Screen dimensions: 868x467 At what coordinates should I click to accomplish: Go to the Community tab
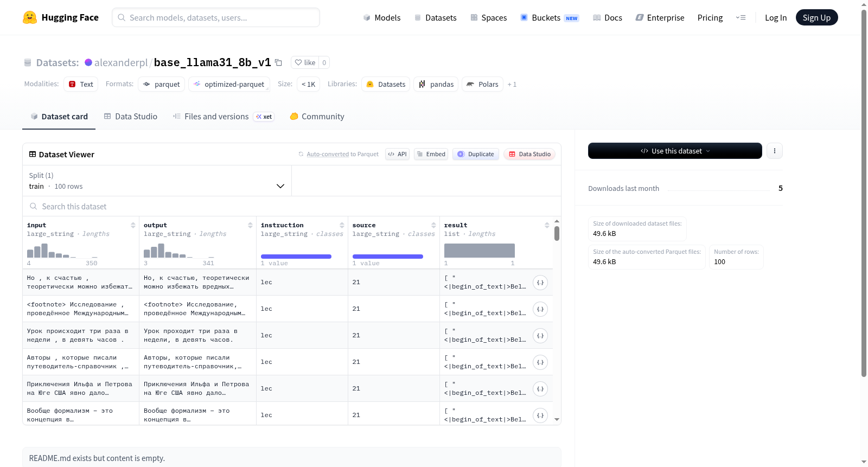(317, 117)
